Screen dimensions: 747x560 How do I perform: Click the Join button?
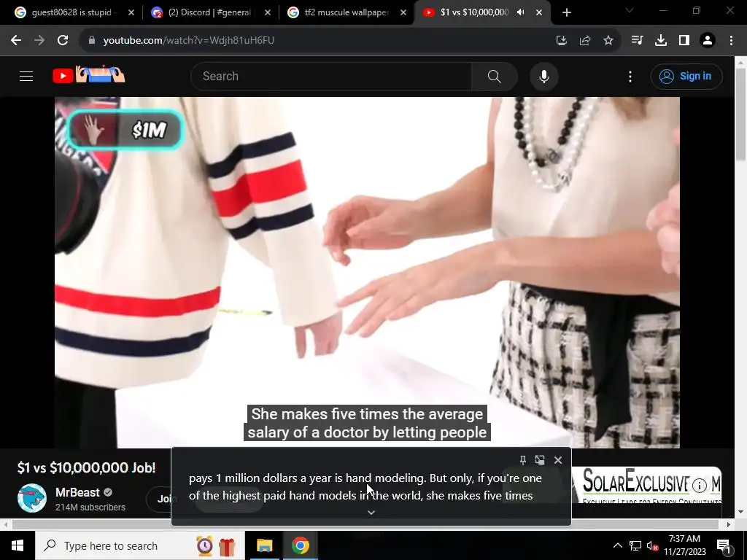click(x=164, y=499)
